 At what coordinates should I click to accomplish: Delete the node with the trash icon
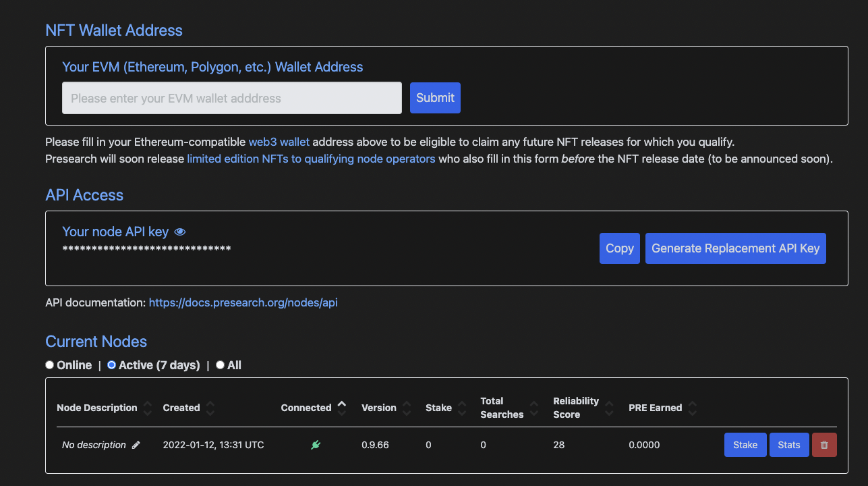[x=824, y=445]
